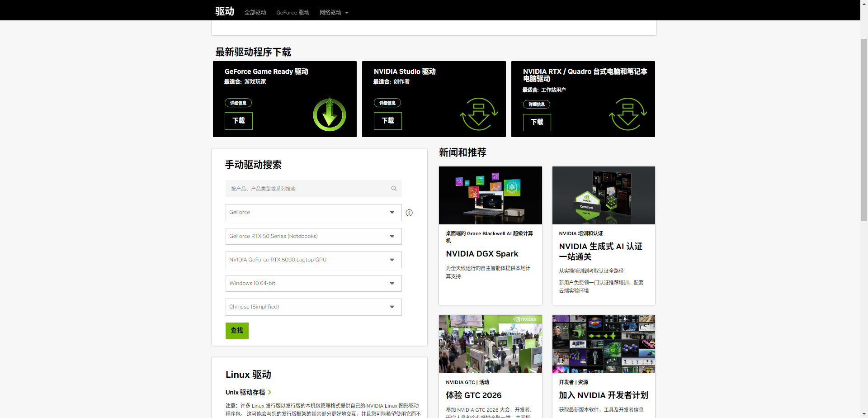Click the GTC conference floor thumbnail image

(x=491, y=344)
